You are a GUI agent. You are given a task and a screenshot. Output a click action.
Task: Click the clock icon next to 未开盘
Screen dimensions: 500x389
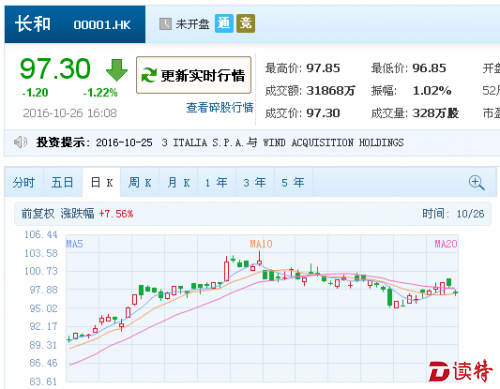(165, 24)
